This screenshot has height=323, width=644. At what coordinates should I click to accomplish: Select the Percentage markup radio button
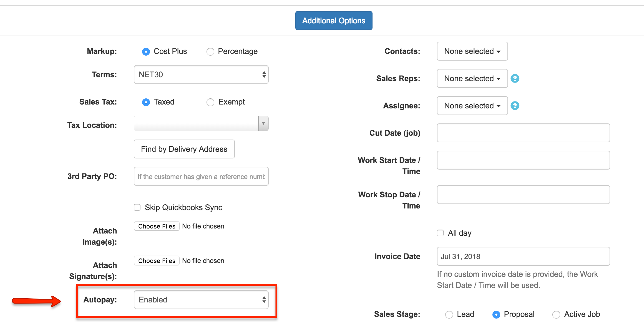pyautogui.click(x=210, y=52)
